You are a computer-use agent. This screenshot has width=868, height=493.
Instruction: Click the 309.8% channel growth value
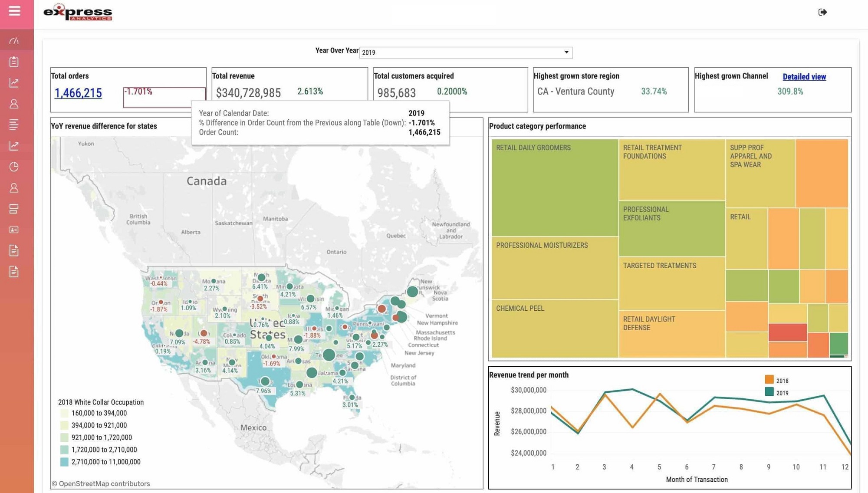pyautogui.click(x=790, y=92)
